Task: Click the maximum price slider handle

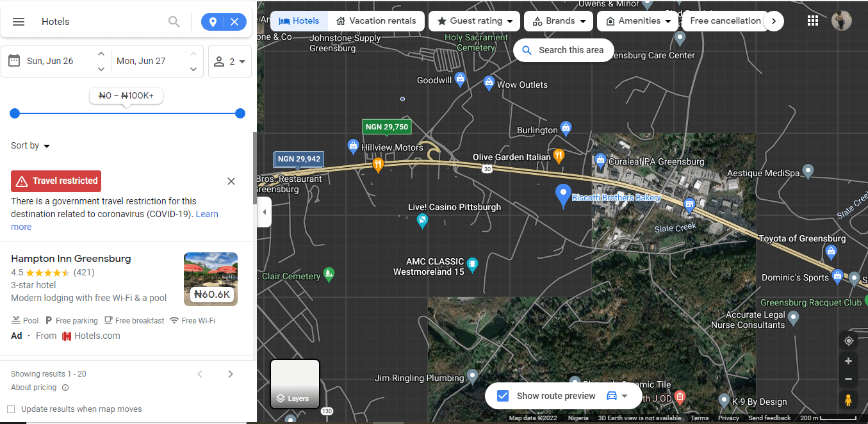Action: point(240,113)
